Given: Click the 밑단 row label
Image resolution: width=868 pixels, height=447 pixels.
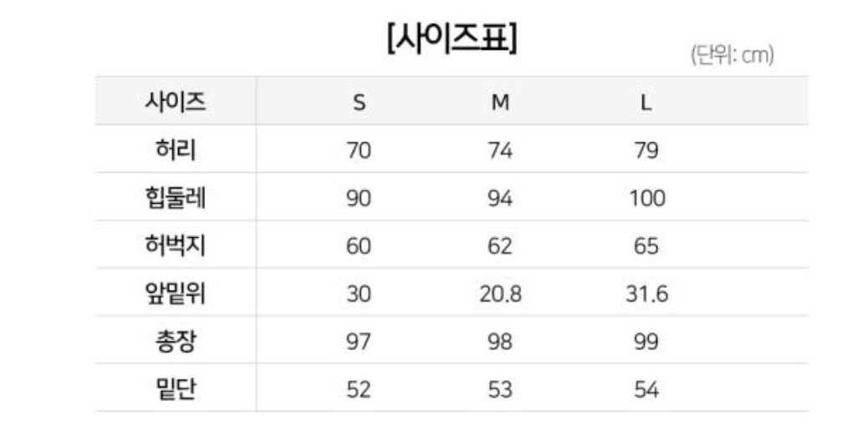Looking at the screenshot, I should tap(176, 389).
